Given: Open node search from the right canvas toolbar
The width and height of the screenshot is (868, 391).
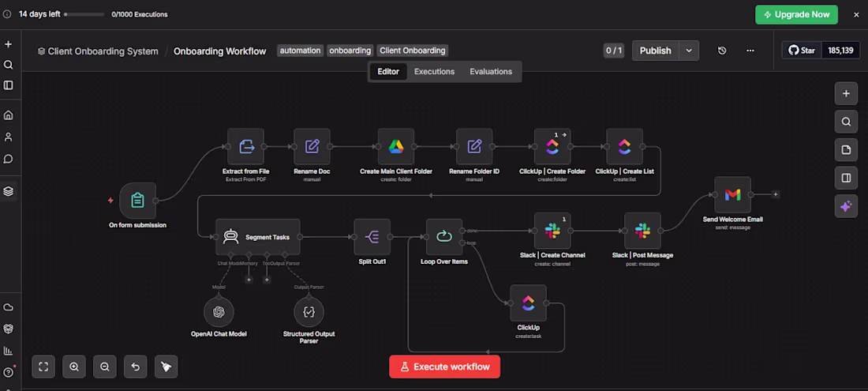Looking at the screenshot, I should [846, 122].
